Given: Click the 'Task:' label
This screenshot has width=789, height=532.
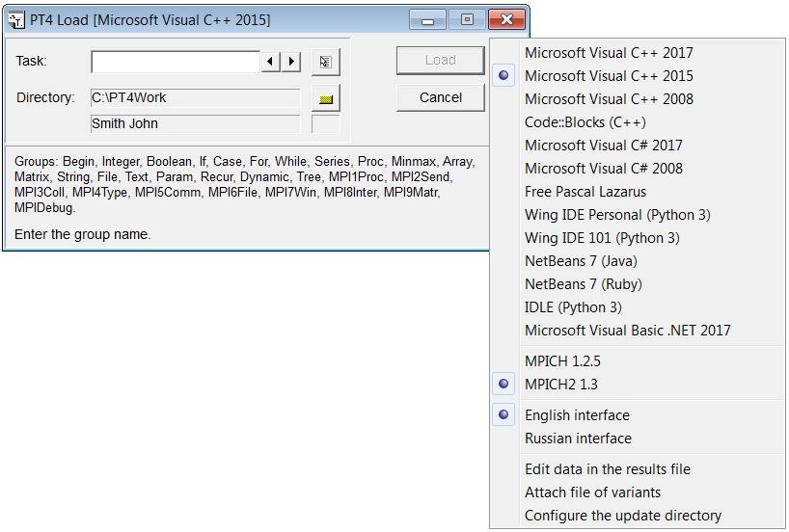Looking at the screenshot, I should point(31,61).
